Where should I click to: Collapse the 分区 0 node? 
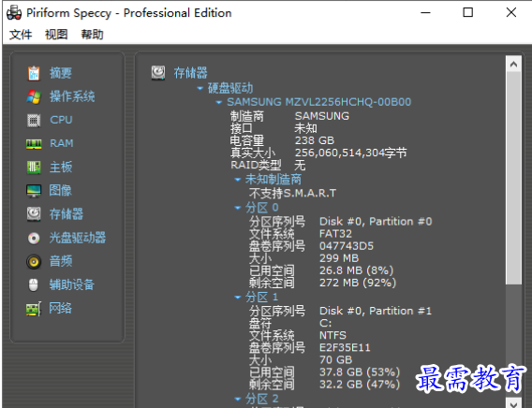coord(238,208)
